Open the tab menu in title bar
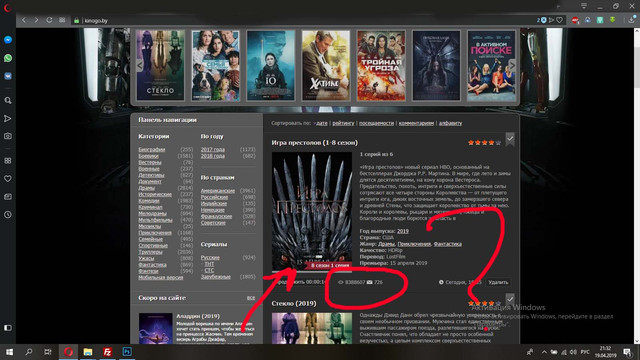 (x=584, y=6)
